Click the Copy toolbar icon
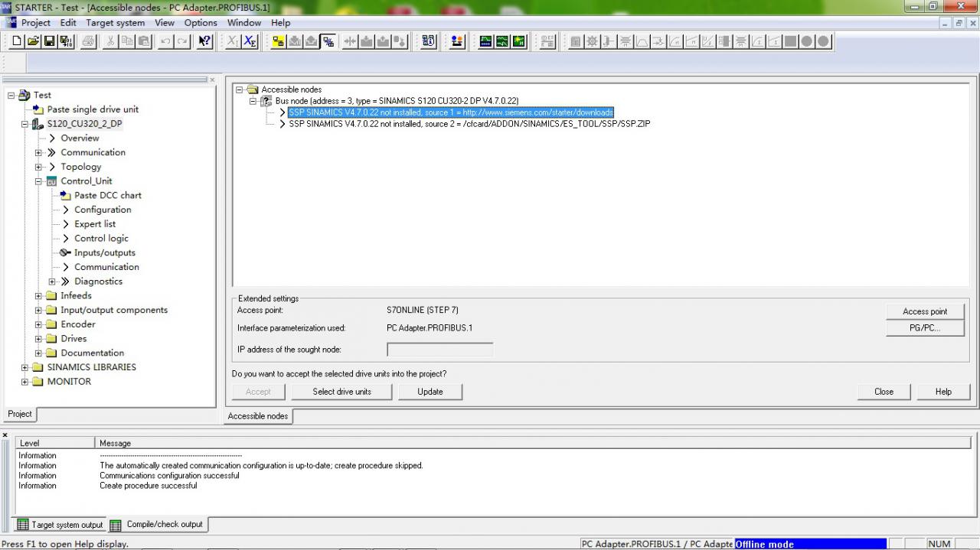The height and width of the screenshot is (550, 980). pyautogui.click(x=127, y=41)
